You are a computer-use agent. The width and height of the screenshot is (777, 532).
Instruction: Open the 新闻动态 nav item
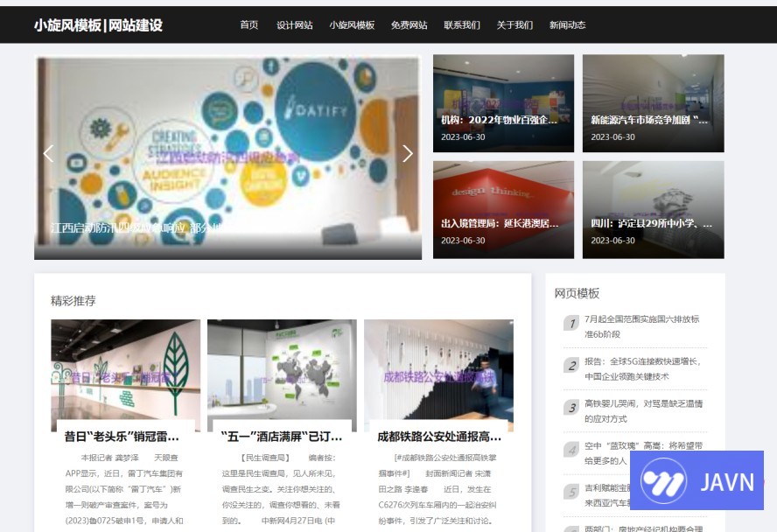(567, 24)
